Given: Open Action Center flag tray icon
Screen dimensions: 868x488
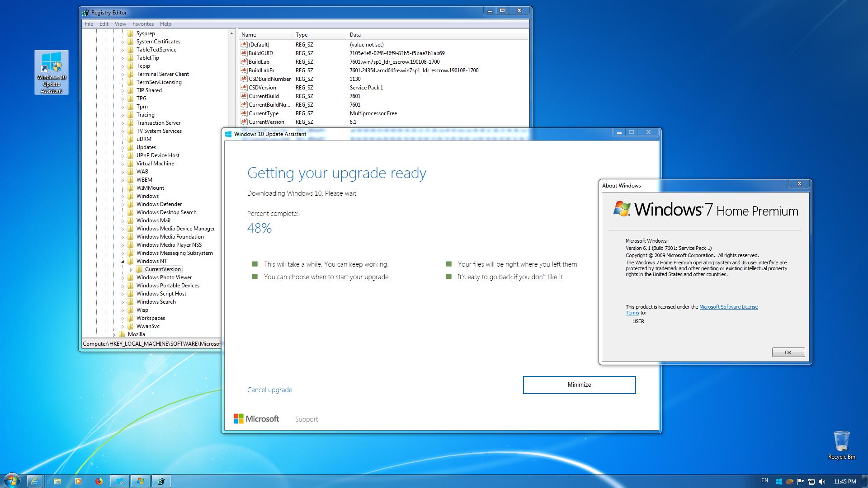Looking at the screenshot, I should click(800, 482).
